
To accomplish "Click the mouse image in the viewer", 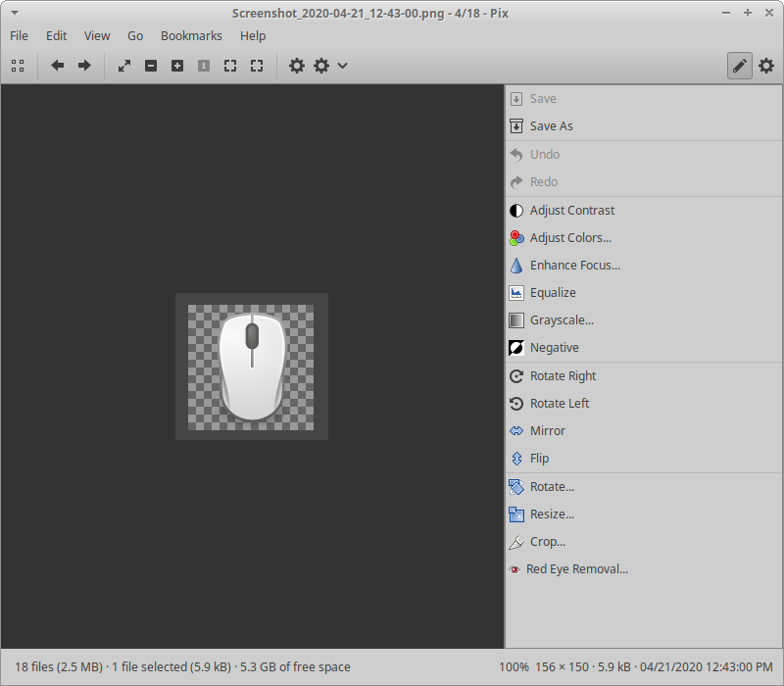I will (252, 367).
